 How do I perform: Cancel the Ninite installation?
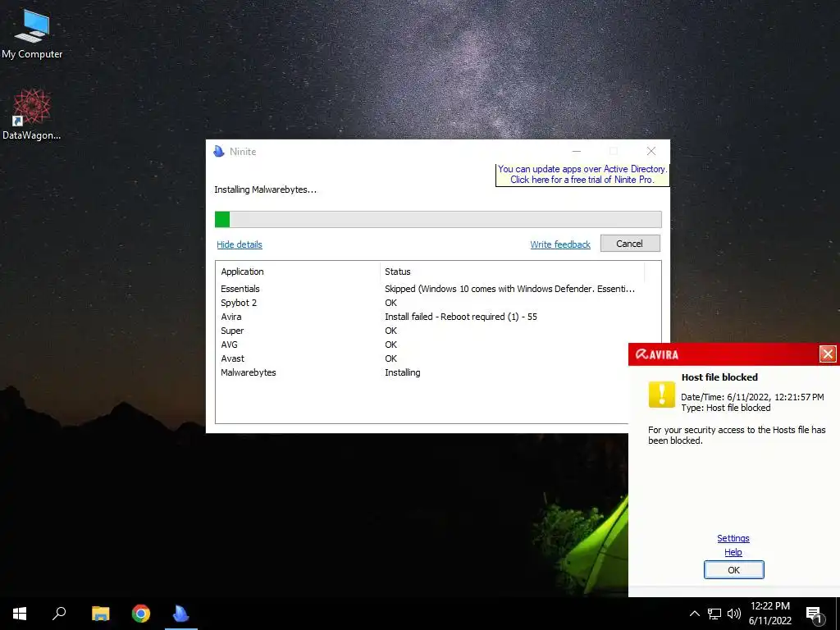click(630, 244)
